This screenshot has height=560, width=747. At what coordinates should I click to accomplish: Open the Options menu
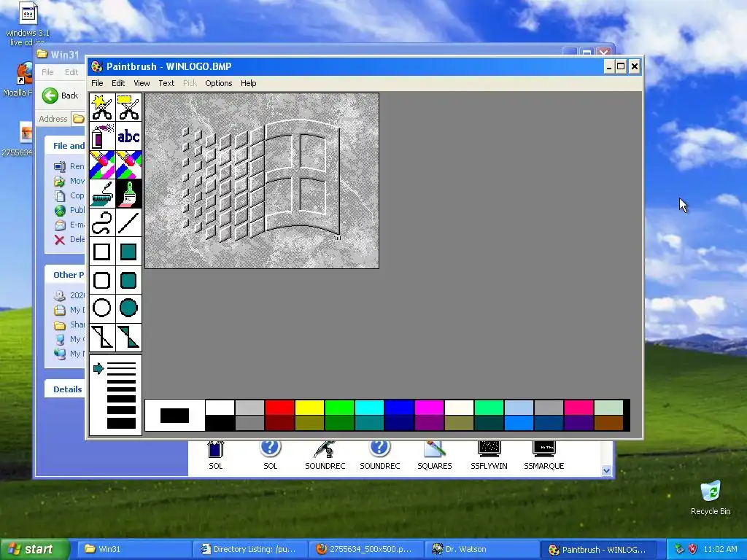pos(219,83)
